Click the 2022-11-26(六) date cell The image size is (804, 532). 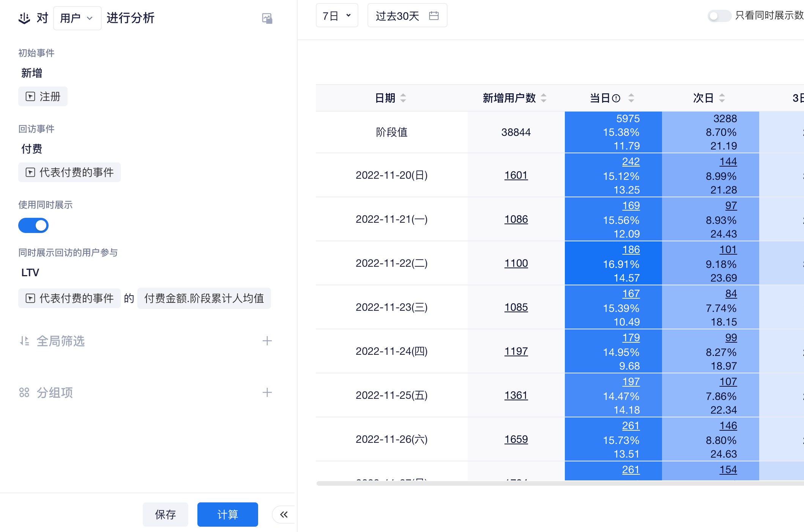392,439
